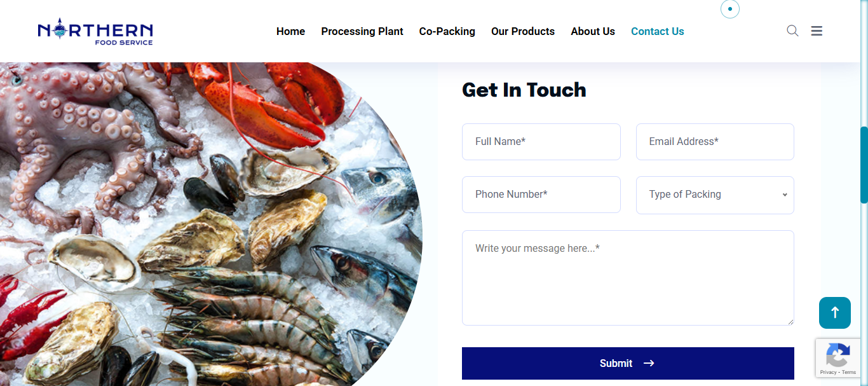The height and width of the screenshot is (386, 868).
Task: Click the arrow icon on Submit
Action: (649, 363)
